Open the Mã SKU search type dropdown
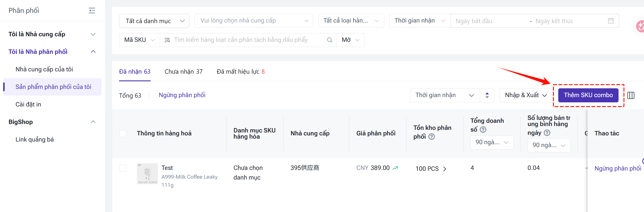 (139, 40)
